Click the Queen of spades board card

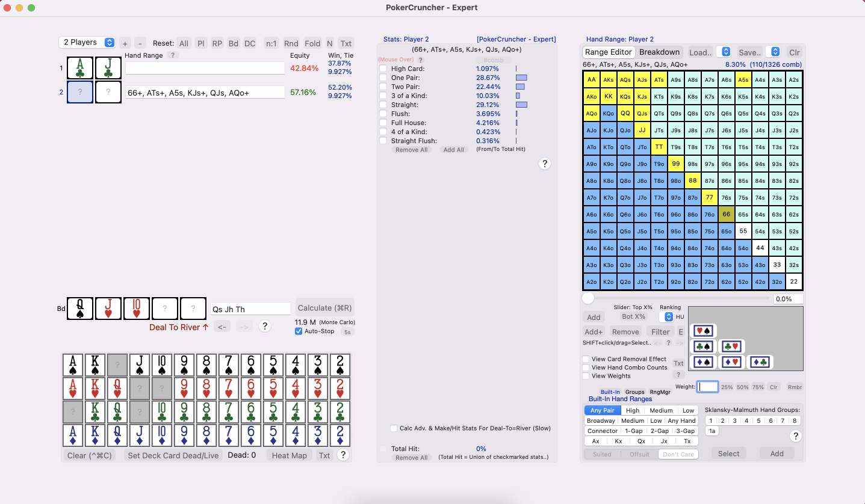80,308
